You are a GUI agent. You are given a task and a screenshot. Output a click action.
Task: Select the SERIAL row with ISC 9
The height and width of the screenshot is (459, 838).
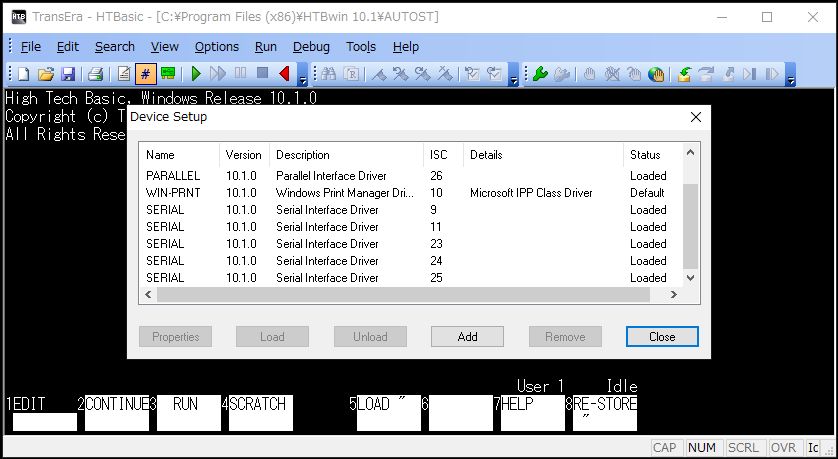pyautogui.click(x=411, y=210)
